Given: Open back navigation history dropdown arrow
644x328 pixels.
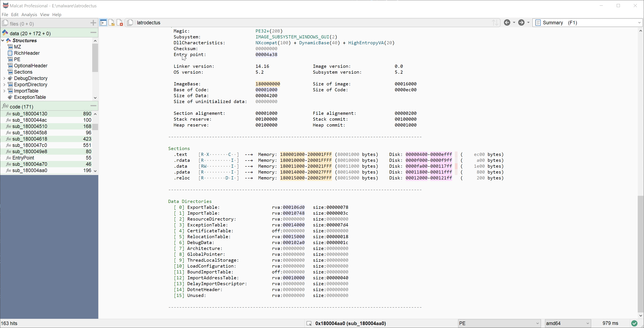Looking at the screenshot, I should 514,23.
